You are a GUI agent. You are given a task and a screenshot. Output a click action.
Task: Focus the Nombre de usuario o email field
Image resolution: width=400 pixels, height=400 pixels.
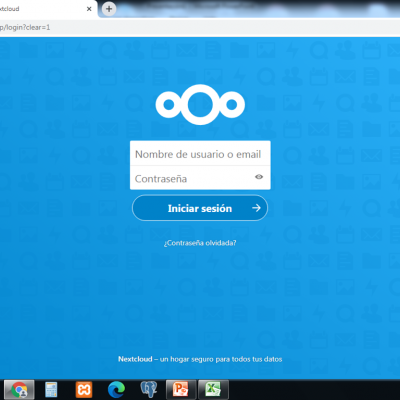200,153
